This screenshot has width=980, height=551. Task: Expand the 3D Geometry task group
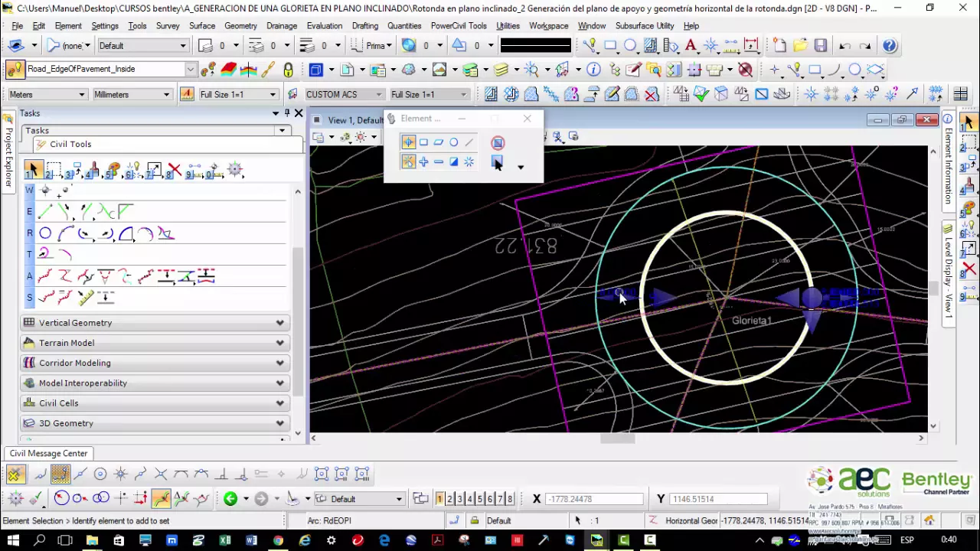[x=155, y=423]
